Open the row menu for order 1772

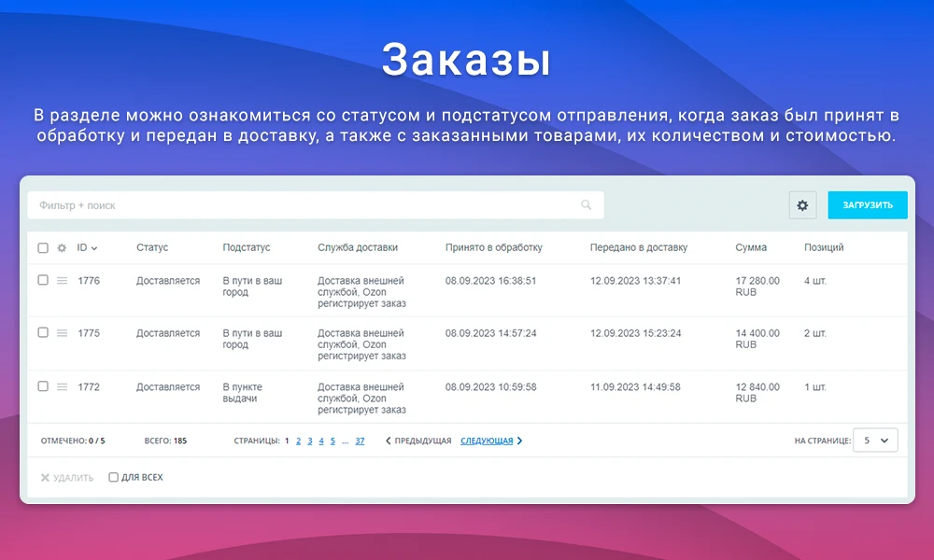(62, 386)
